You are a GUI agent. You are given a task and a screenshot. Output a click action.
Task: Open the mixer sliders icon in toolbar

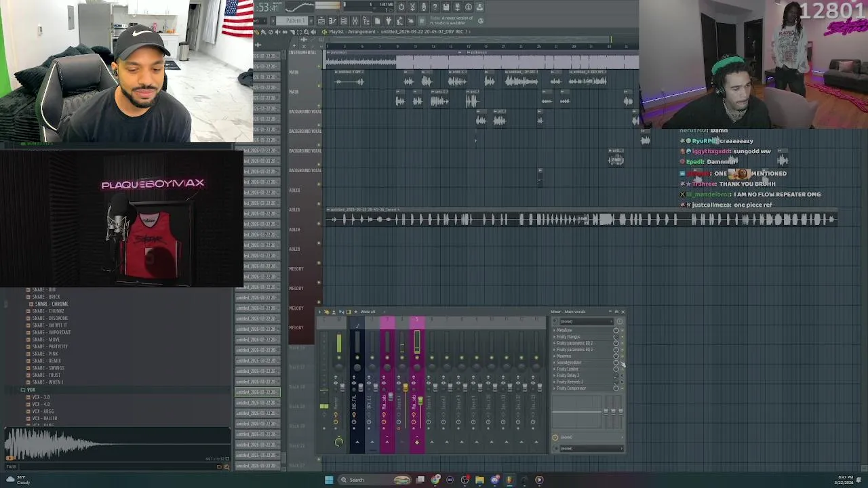pos(355,21)
